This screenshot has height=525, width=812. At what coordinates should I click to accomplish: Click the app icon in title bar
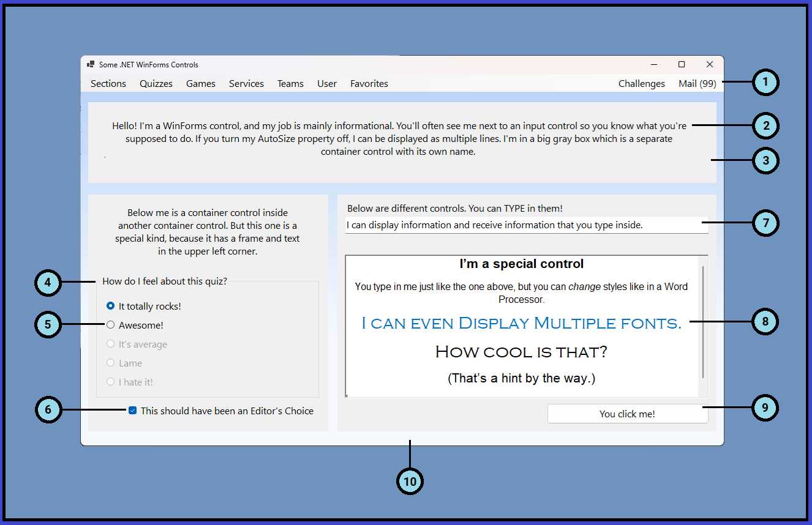click(x=91, y=64)
